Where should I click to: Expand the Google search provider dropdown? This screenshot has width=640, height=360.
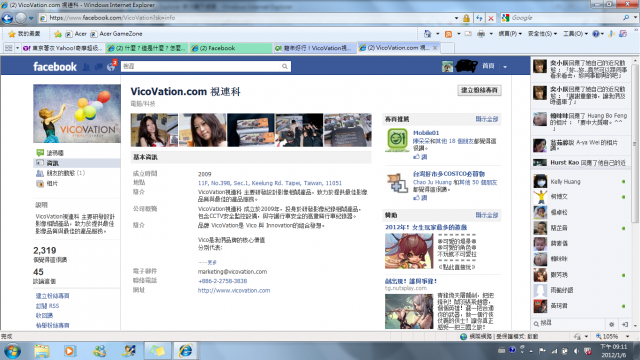pyautogui.click(x=635, y=18)
